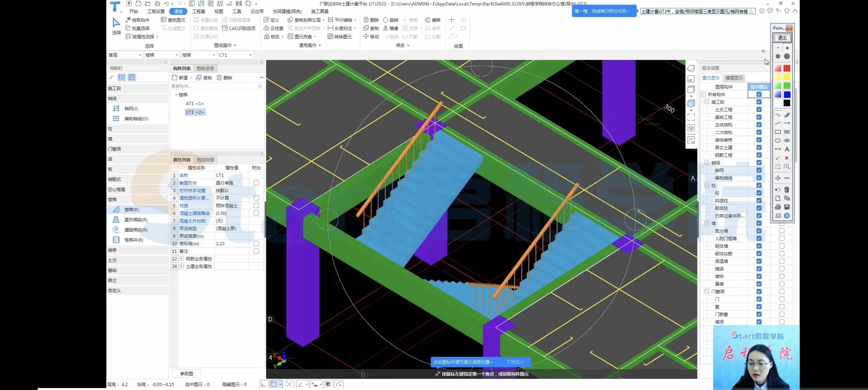Click the 批量选择 batch select tool
Screen dimensions: 868x390
click(138, 28)
